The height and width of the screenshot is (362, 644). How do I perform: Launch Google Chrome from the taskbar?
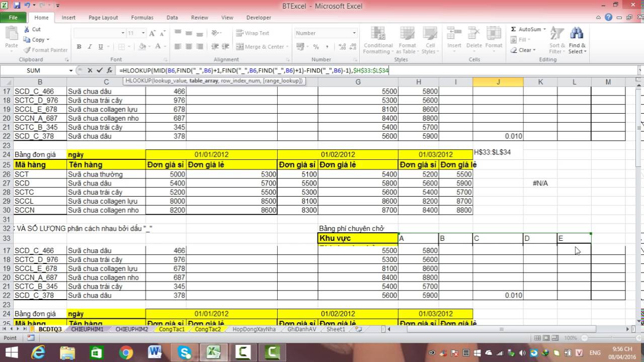click(126, 352)
